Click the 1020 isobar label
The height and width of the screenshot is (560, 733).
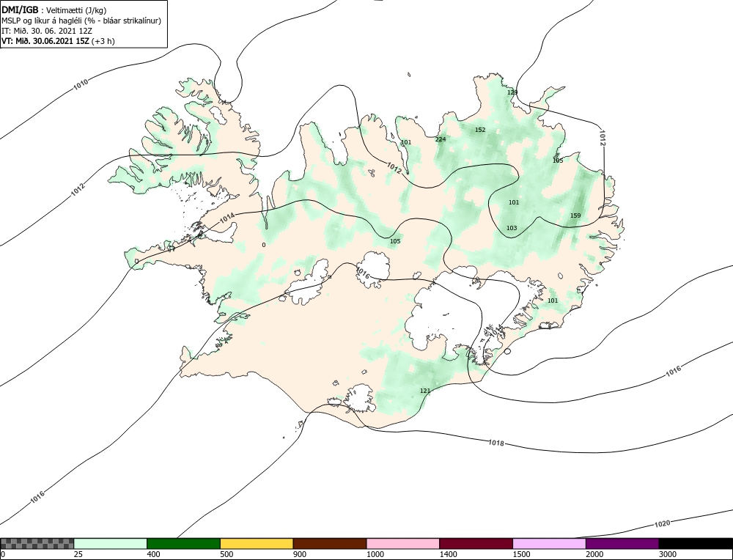tap(662, 523)
